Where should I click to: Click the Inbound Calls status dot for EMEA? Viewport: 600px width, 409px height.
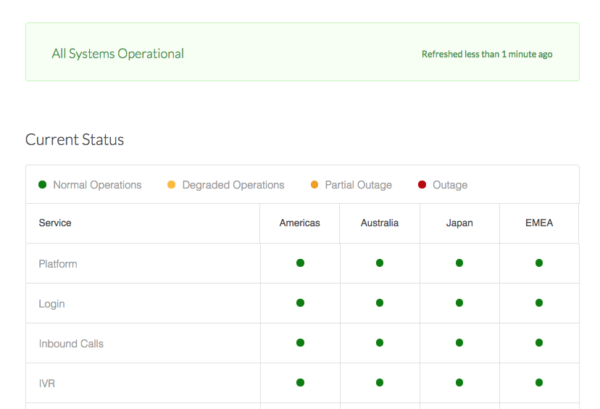539,342
